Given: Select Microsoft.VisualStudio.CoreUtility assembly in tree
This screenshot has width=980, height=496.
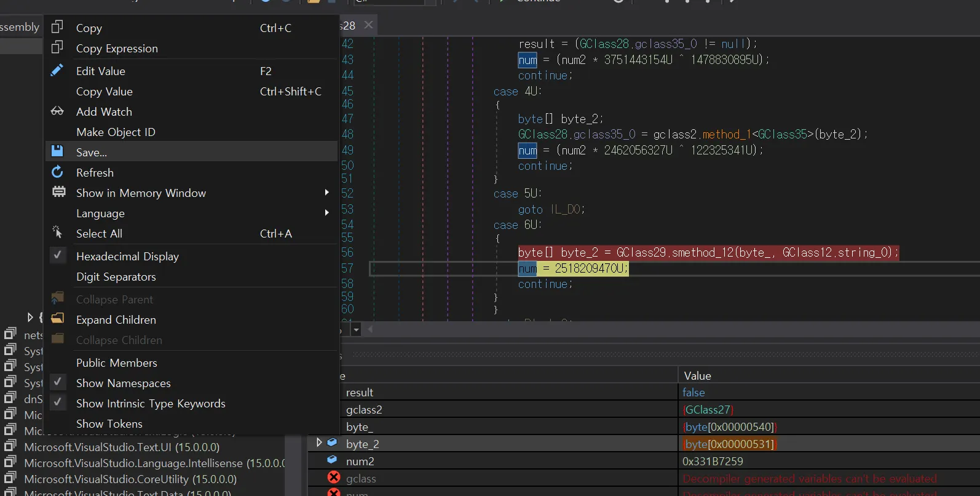Looking at the screenshot, I should click(130, 479).
